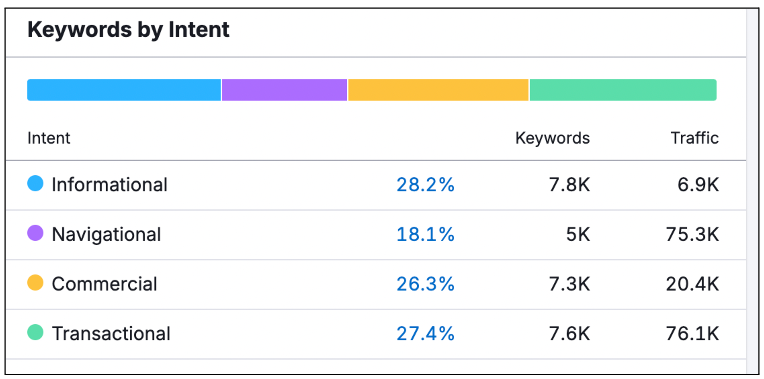
Task: Select the yellow Commercial bar segment
Action: 438,90
